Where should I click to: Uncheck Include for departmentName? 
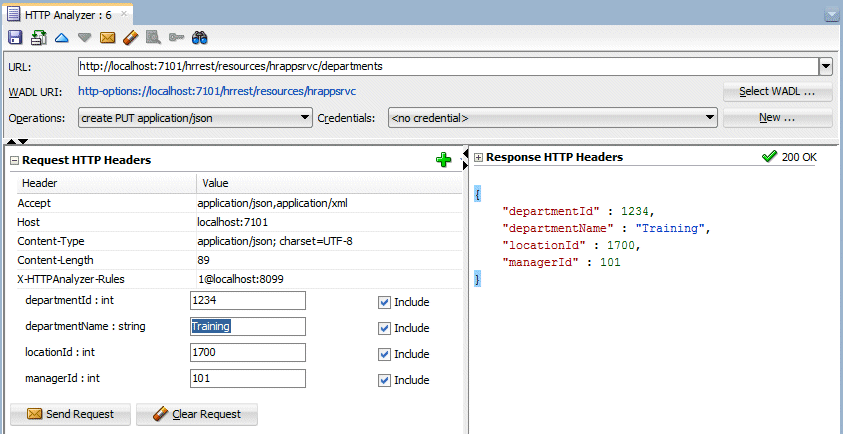(x=384, y=328)
